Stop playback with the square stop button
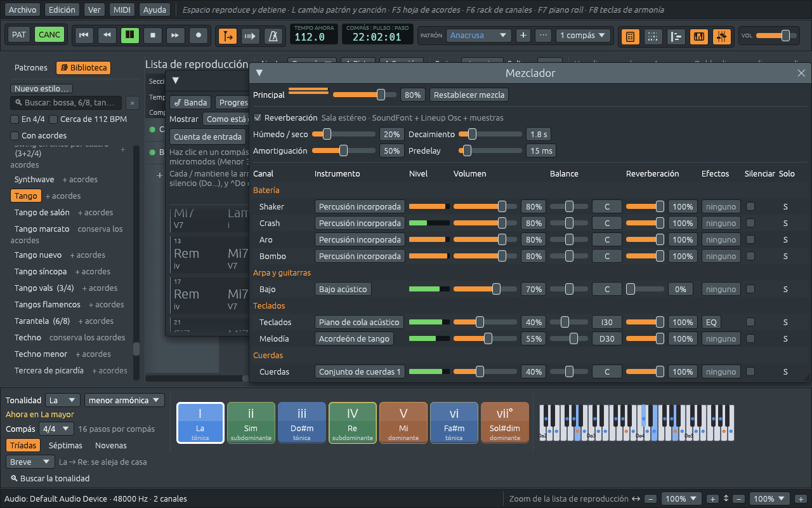The image size is (812, 508). point(153,35)
